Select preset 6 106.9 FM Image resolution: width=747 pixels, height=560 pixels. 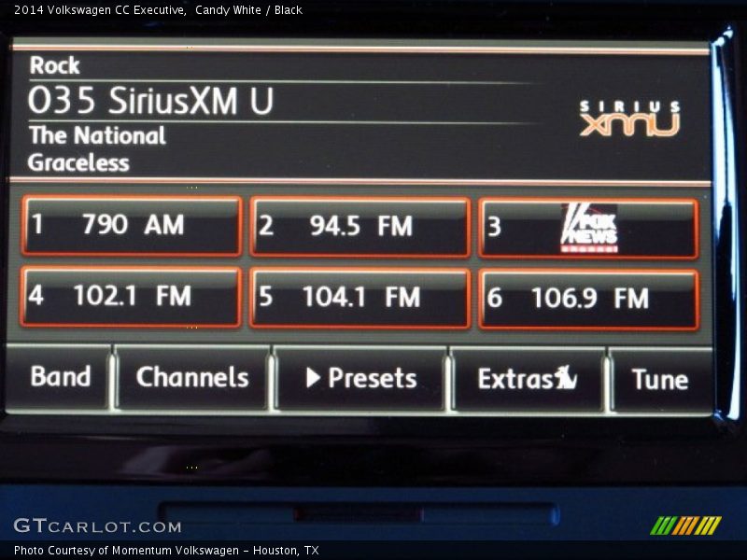click(x=589, y=300)
